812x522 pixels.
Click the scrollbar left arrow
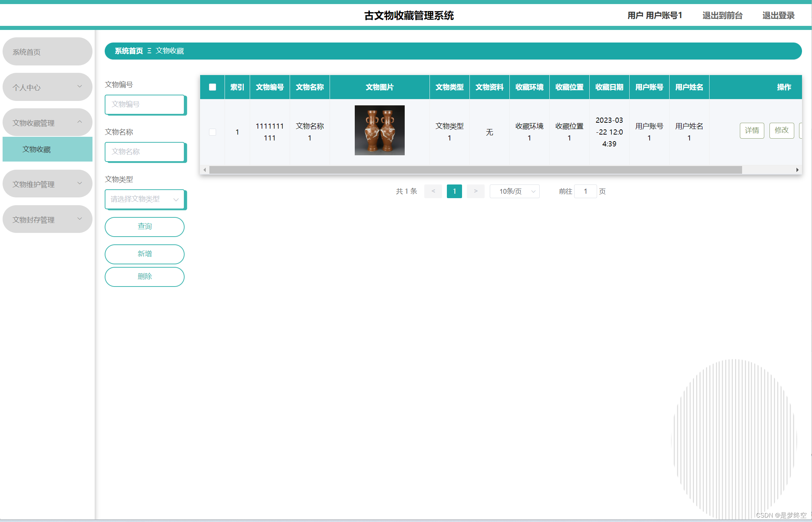pyautogui.click(x=205, y=170)
